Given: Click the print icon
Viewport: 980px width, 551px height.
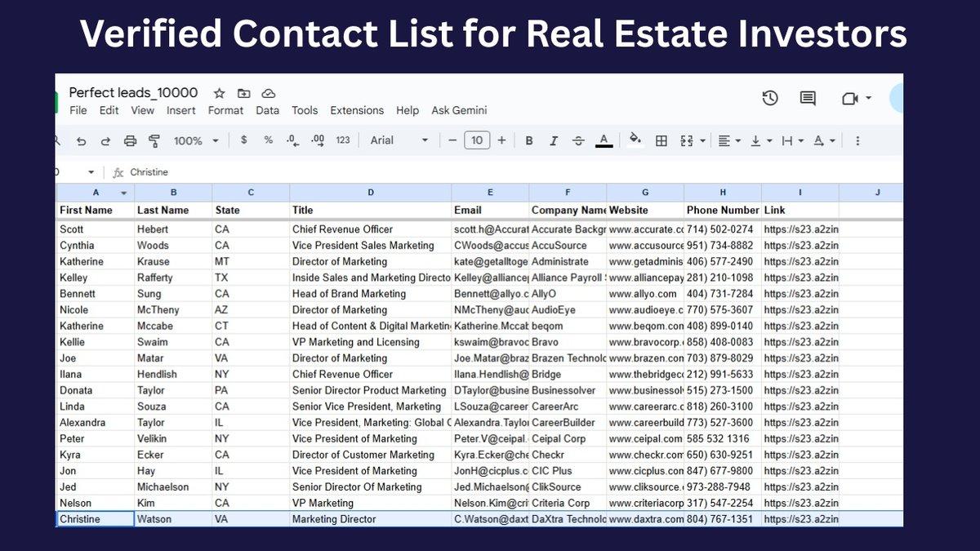Looking at the screenshot, I should tap(130, 140).
